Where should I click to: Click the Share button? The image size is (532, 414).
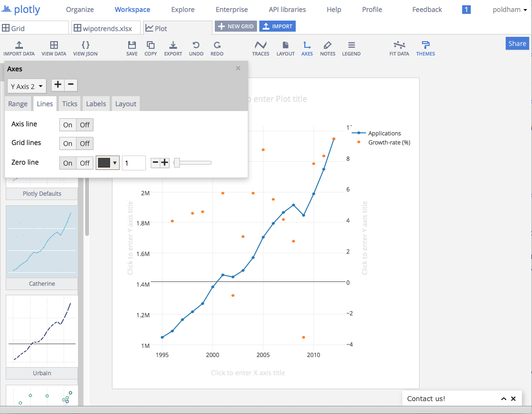[517, 44]
